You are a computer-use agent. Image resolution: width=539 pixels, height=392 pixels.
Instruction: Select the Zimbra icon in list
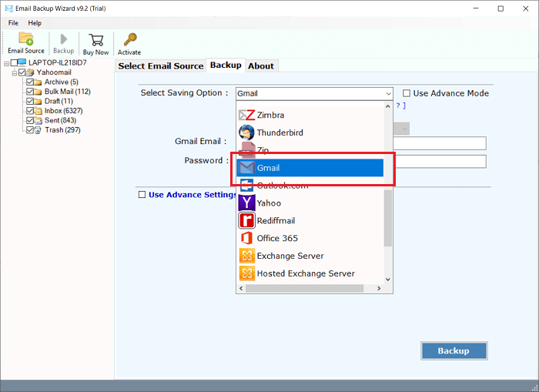[x=246, y=115]
